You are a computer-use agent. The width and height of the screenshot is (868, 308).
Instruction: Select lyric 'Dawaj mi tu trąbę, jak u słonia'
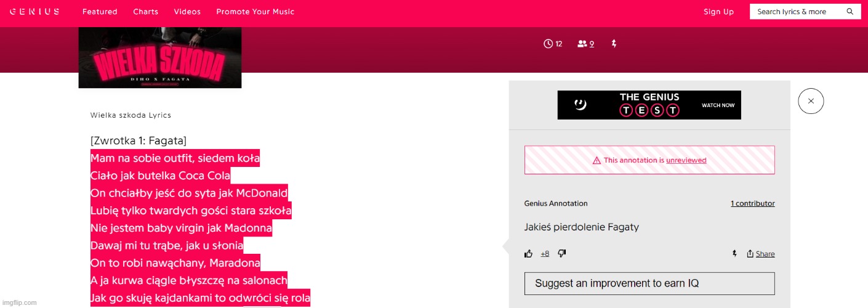[x=167, y=246]
